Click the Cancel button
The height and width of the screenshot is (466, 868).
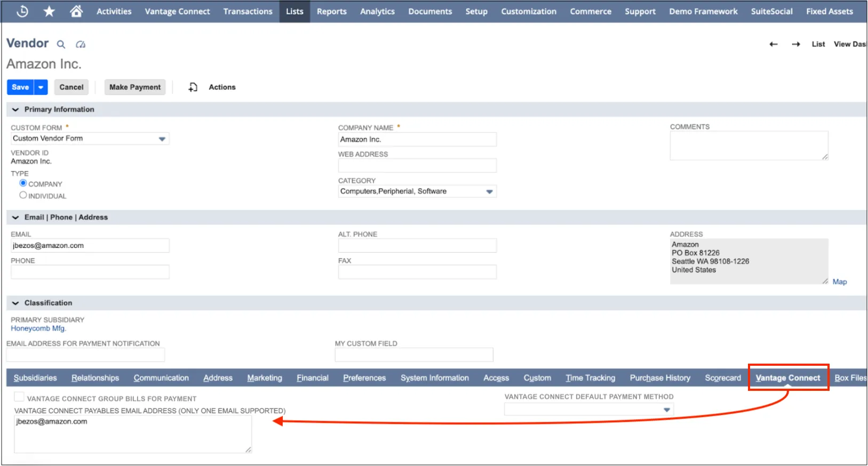coord(71,87)
